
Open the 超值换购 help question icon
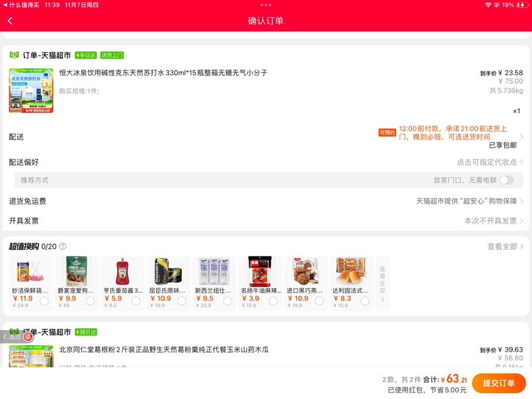point(63,246)
